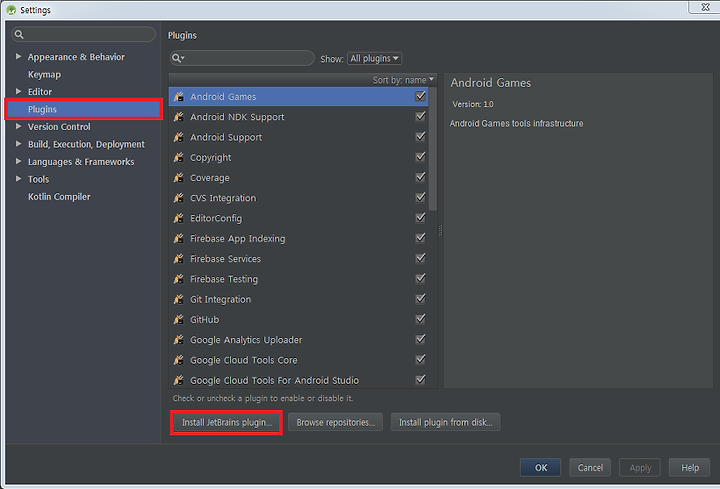The image size is (720, 489).
Task: Toggle Firebase Services checkbox
Action: pyautogui.click(x=420, y=258)
